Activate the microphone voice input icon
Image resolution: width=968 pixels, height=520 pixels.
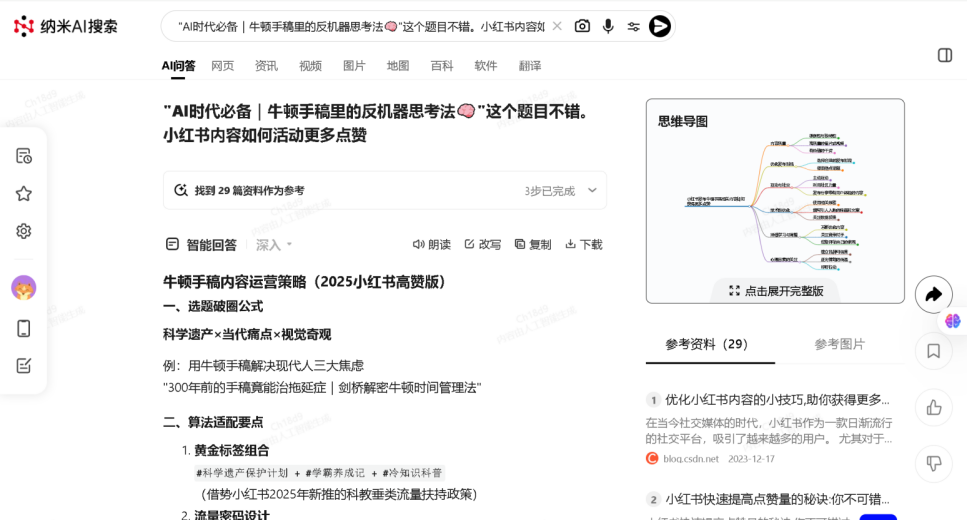608,26
